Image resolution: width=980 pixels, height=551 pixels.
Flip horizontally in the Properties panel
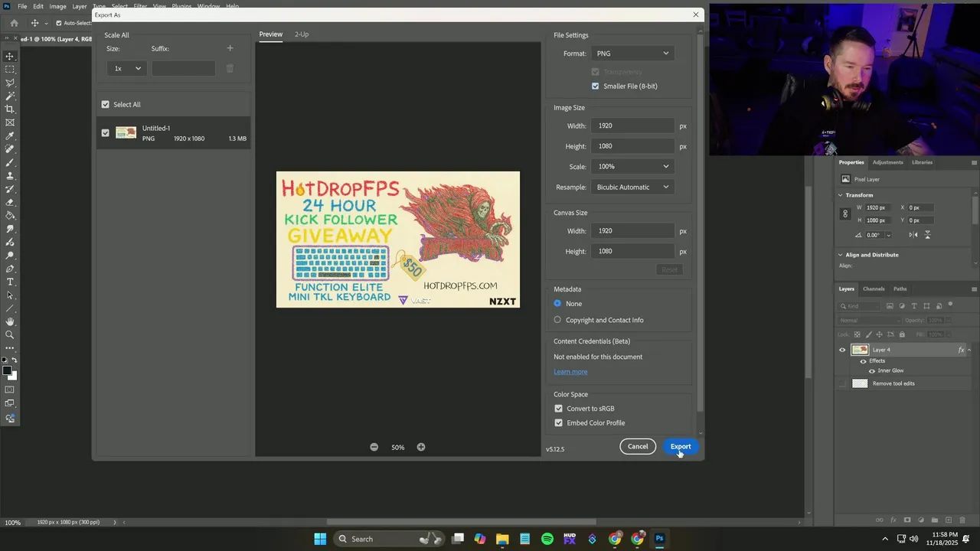(x=913, y=235)
